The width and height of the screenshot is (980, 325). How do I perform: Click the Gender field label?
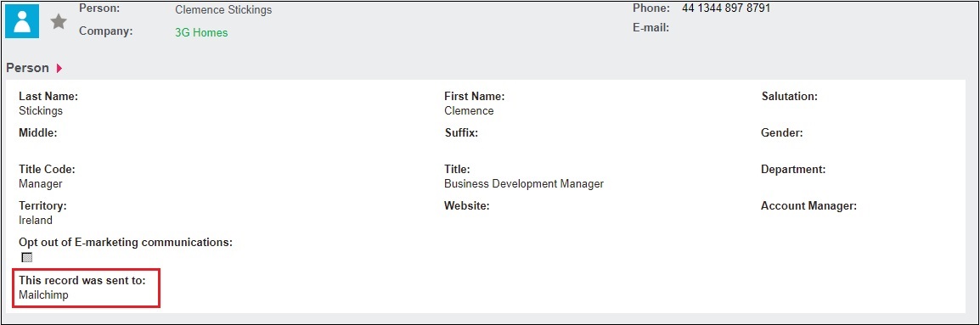pos(782,132)
